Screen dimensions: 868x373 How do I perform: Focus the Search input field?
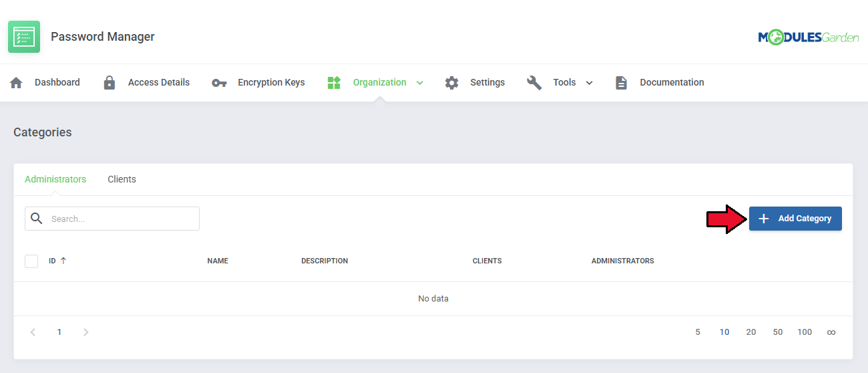(112, 219)
